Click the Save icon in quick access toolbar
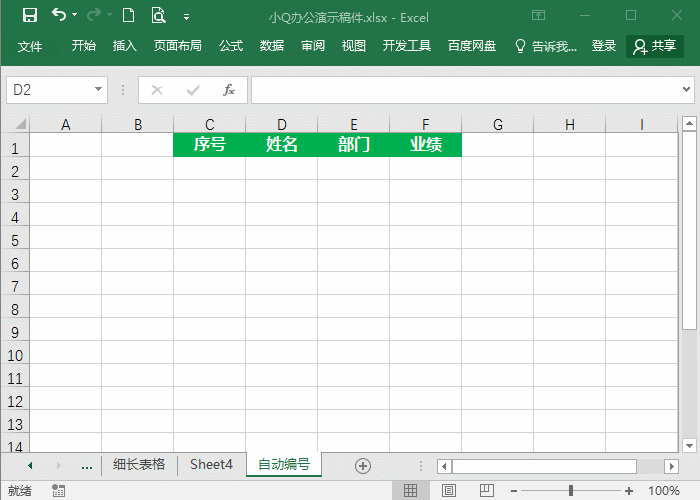Screen dimensions: 700x500 30,16
